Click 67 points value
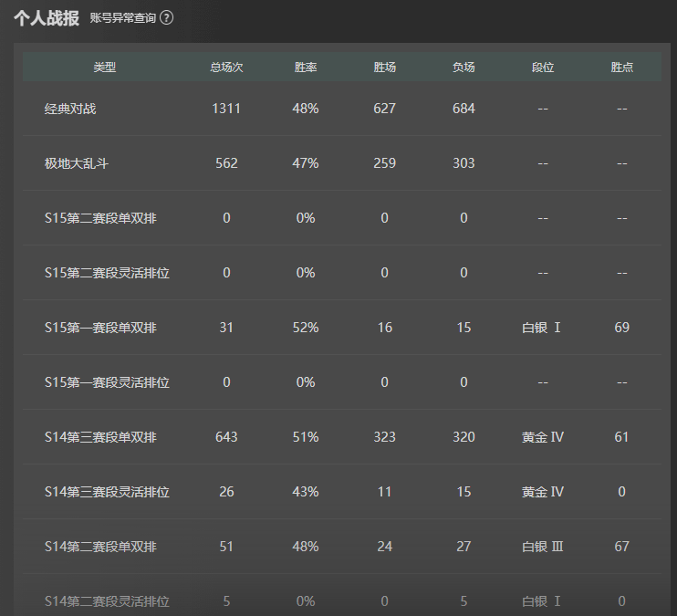 tap(621, 547)
